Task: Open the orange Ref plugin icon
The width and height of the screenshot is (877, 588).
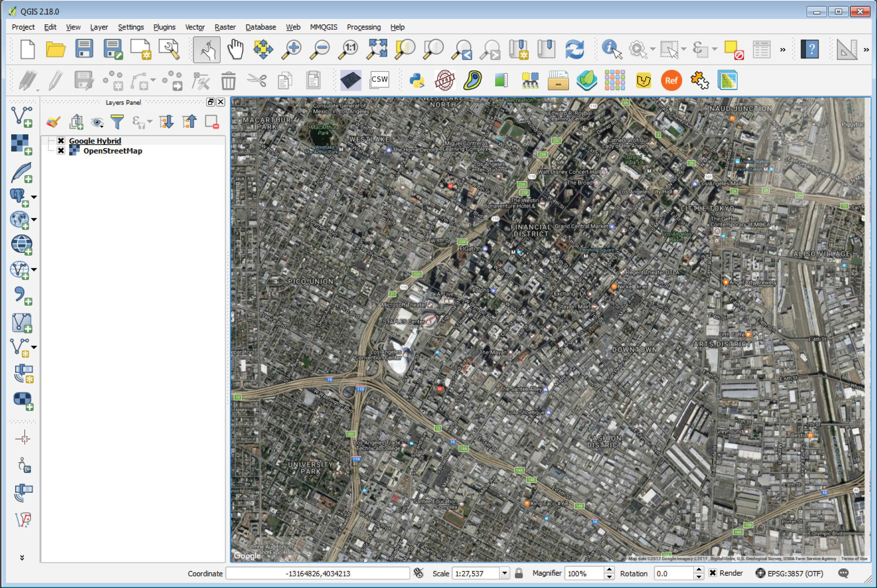Action: pyautogui.click(x=671, y=81)
